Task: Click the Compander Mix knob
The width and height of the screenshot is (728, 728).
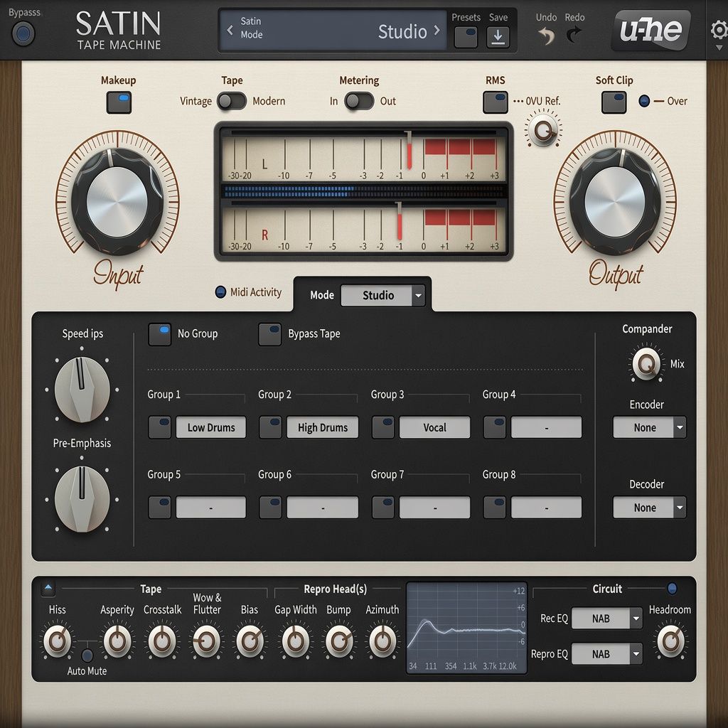Action: (x=646, y=363)
